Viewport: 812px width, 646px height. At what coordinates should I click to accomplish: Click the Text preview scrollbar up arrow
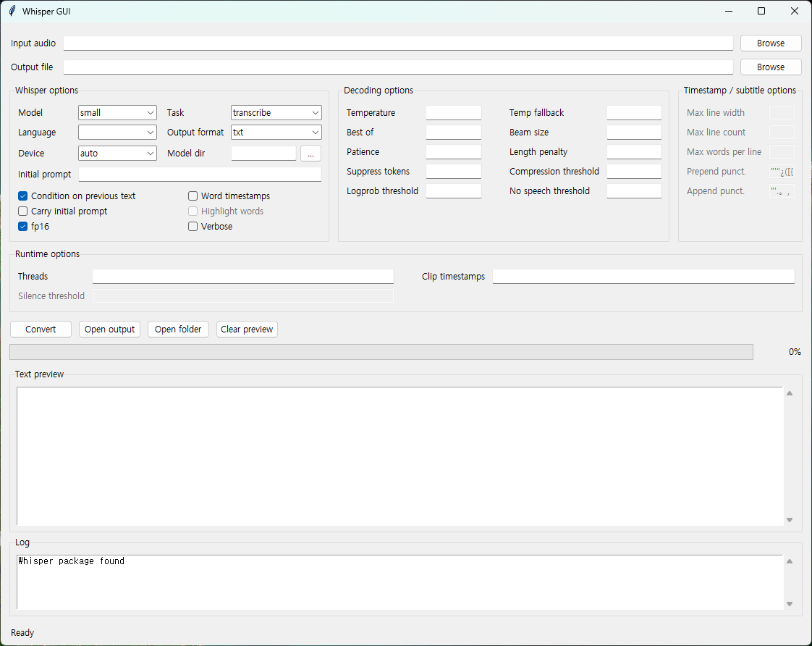(790, 393)
